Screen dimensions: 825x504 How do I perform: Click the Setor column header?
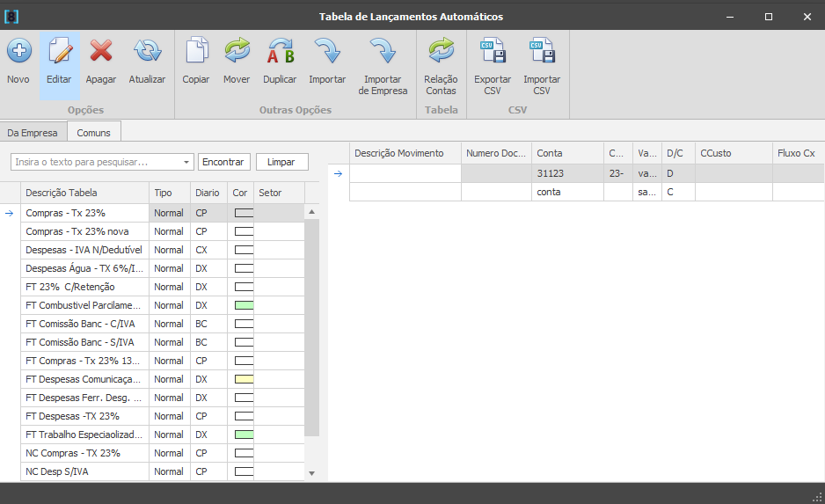pos(280,193)
